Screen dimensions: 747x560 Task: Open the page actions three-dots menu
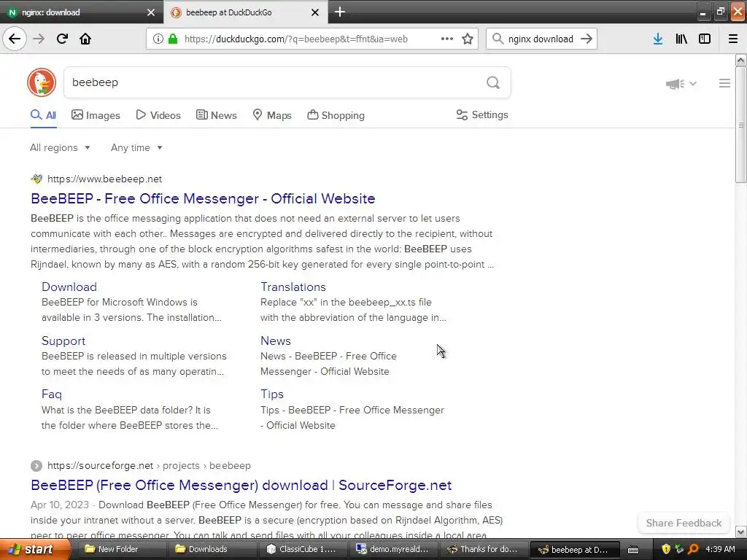click(x=447, y=39)
